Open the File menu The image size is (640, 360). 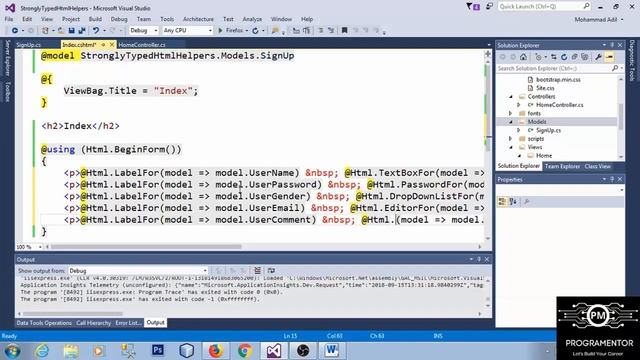click(9, 19)
